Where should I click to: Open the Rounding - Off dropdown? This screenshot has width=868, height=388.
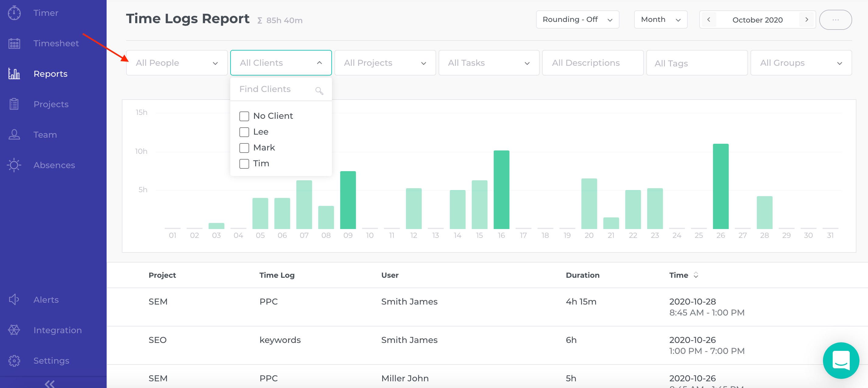[x=577, y=19]
